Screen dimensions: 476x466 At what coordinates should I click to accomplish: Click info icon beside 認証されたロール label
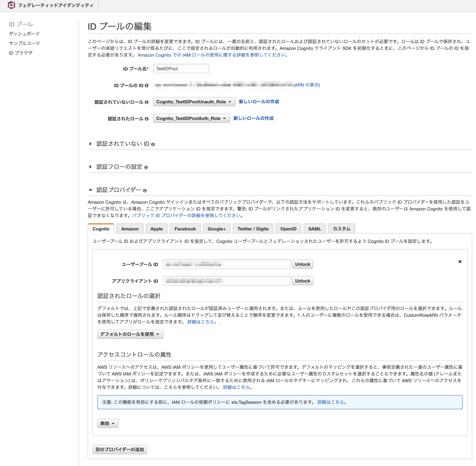point(146,119)
